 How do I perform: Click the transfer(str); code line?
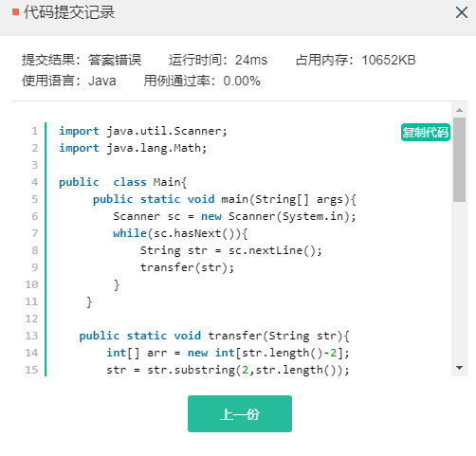coord(187,267)
